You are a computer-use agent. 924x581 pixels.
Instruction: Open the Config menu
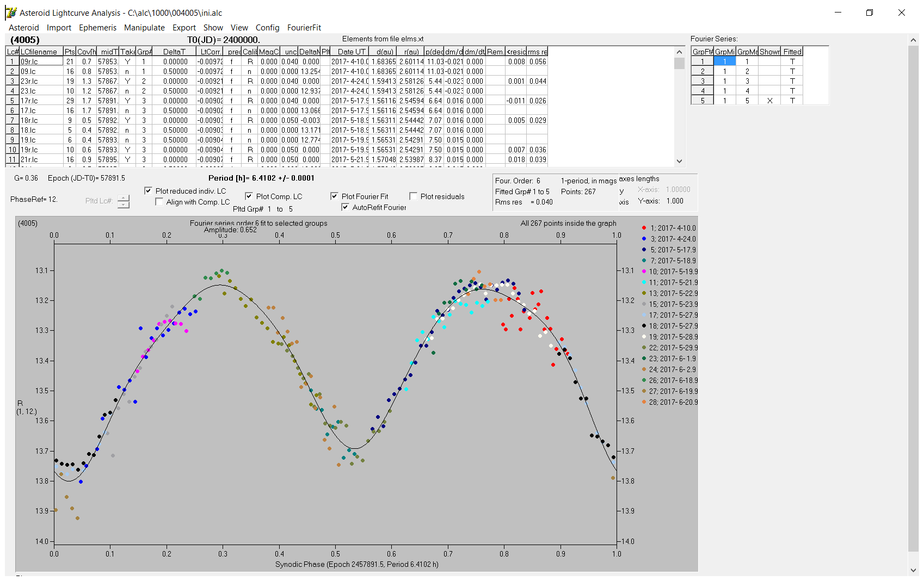[x=267, y=28]
